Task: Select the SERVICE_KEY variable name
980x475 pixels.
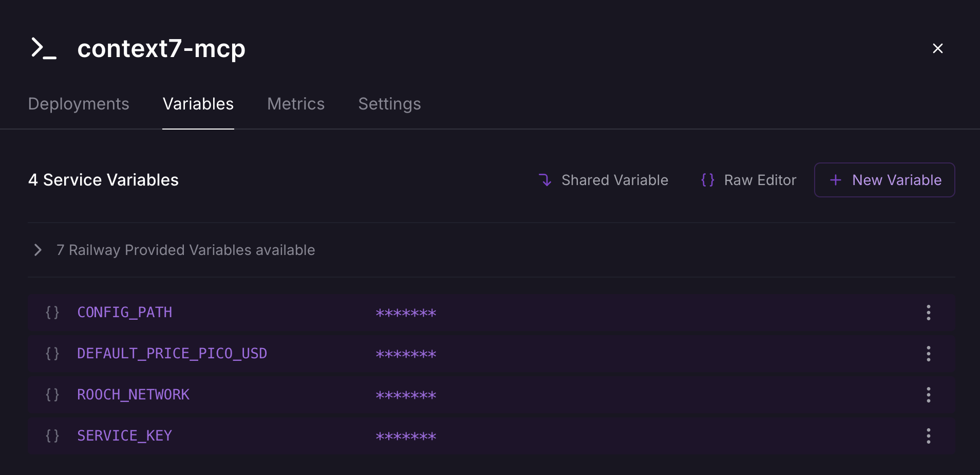Action: click(x=124, y=435)
